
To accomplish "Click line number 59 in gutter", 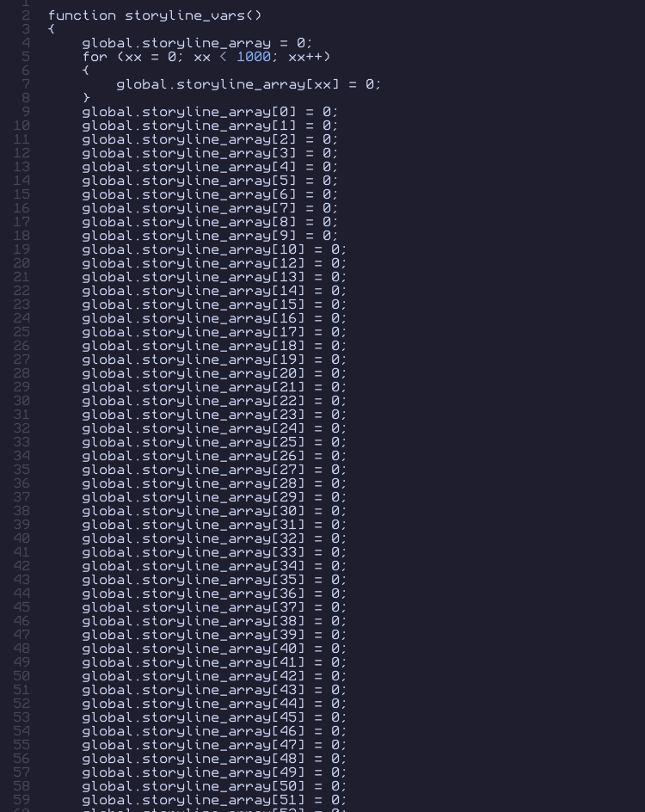I will [21, 800].
